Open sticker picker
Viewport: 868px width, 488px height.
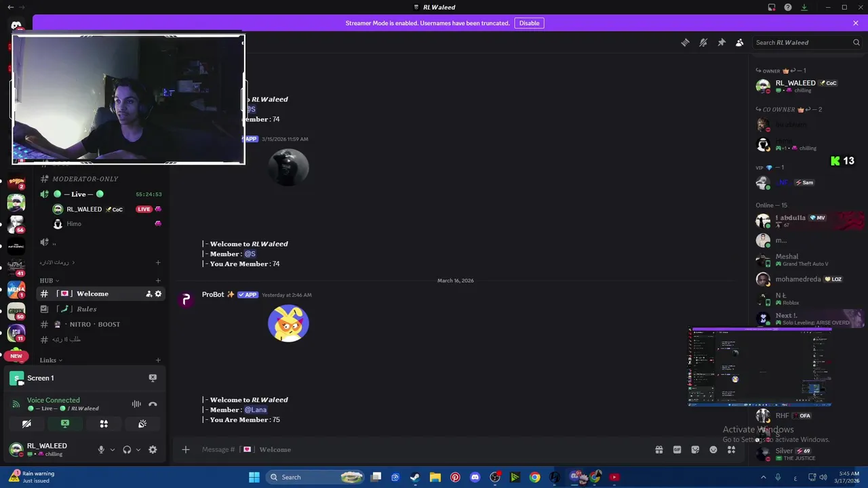tap(695, 449)
